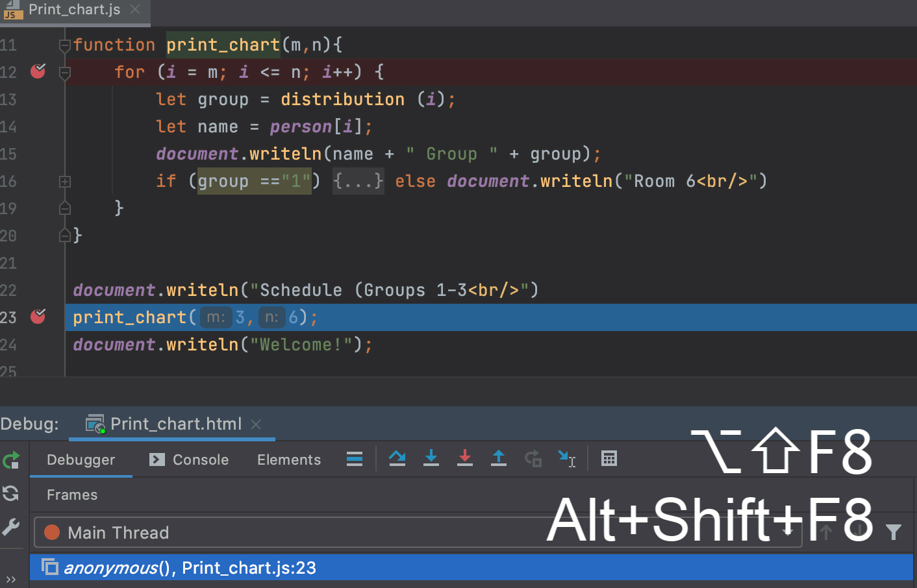This screenshot has height=588, width=917.
Task: Click the "Welcome!" string on line 24
Action: [x=301, y=345]
